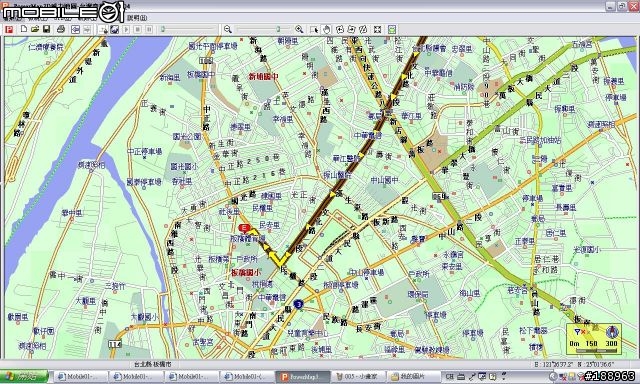Viewport: 640px width, 384px height.
Task: Switch to 003 - 小畫家 taskbar window
Action: (x=358, y=377)
